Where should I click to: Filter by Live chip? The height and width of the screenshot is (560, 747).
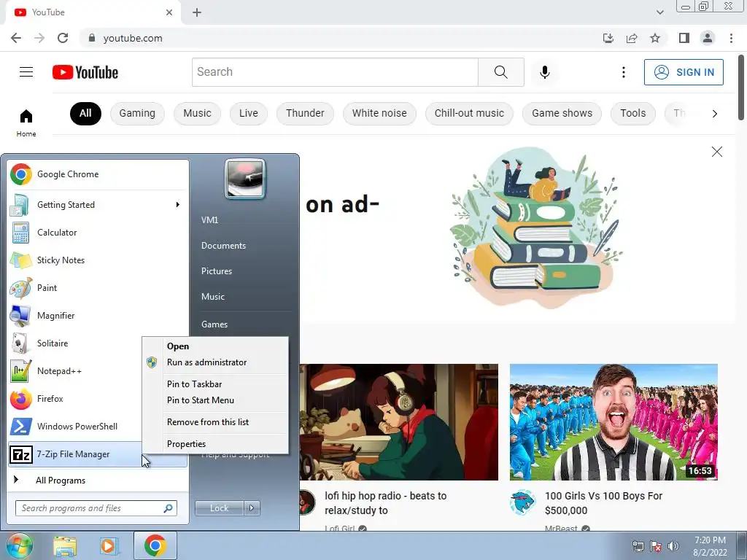click(x=249, y=113)
